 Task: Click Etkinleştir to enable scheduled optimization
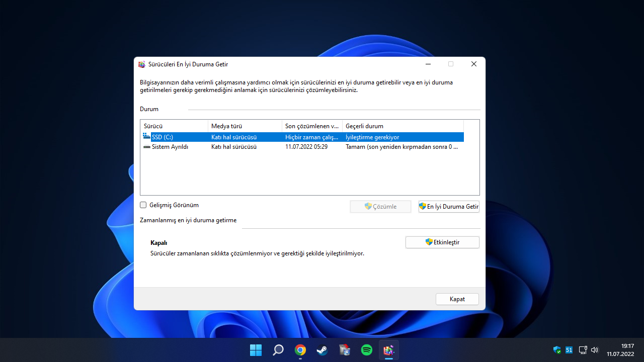pyautogui.click(x=442, y=242)
